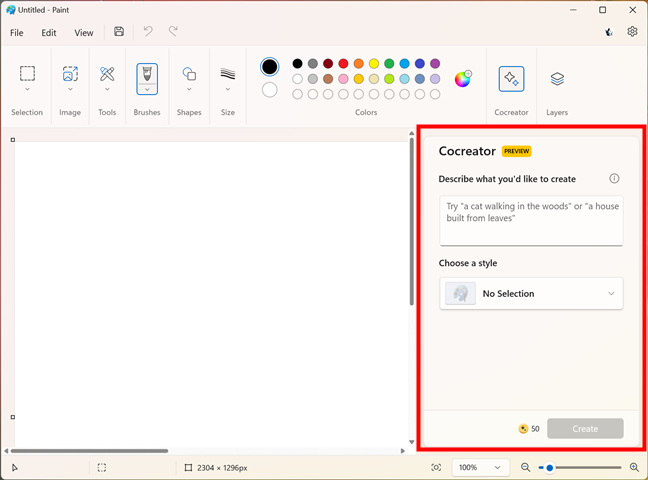648x480 pixels.
Task: Pick the orange color swatch
Action: pyautogui.click(x=359, y=64)
